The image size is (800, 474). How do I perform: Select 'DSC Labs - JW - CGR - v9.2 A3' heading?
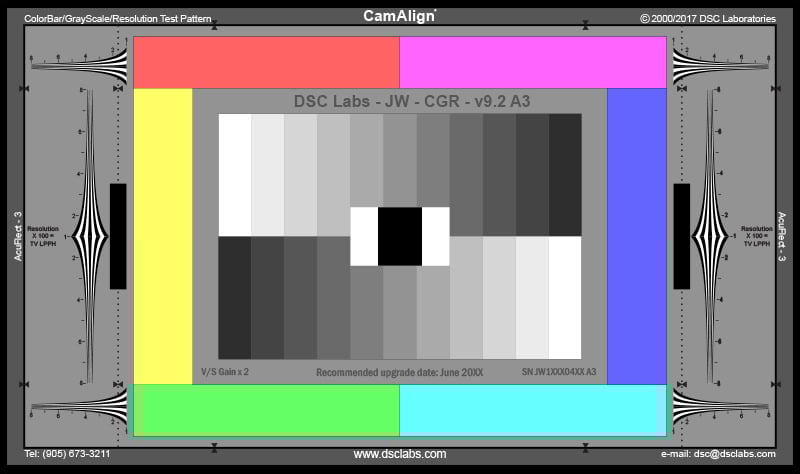[412, 101]
